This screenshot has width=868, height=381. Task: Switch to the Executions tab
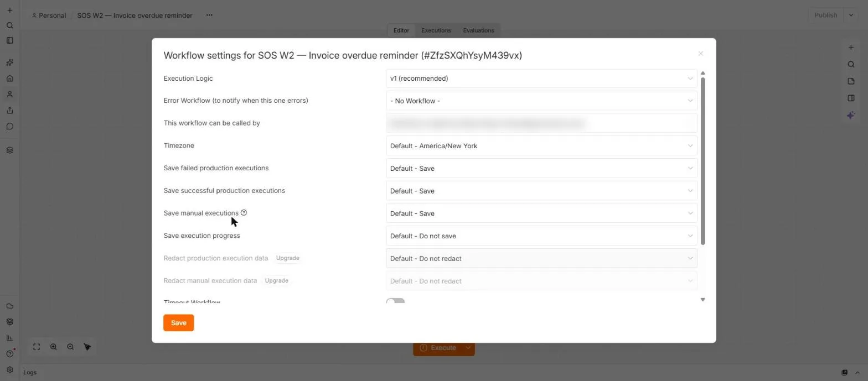click(x=436, y=30)
